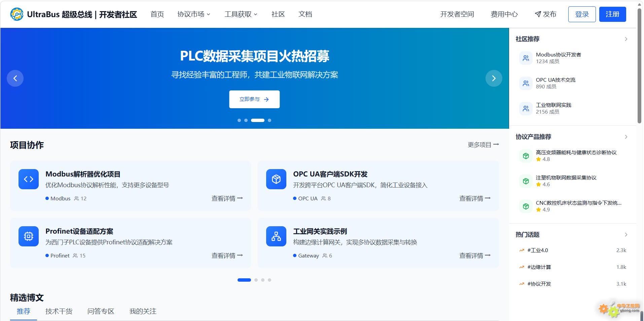Open the 工具获取 dropdown menu
This screenshot has width=644, height=321.
click(241, 14)
